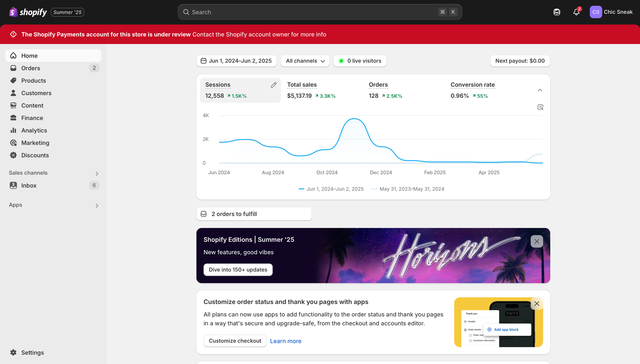Click the Marketing target icon
This screenshot has height=364, width=640.
tap(13, 143)
